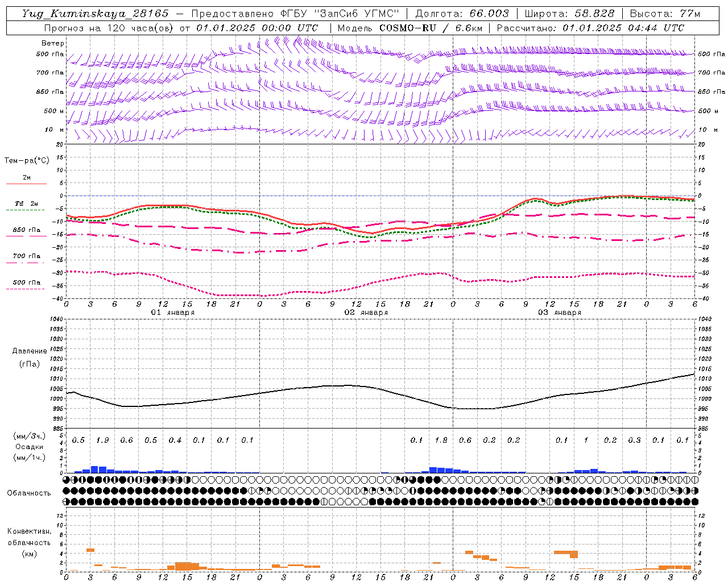Click the Долгота: 66.003 value
The width and height of the screenshot is (728, 582).
tap(462, 14)
